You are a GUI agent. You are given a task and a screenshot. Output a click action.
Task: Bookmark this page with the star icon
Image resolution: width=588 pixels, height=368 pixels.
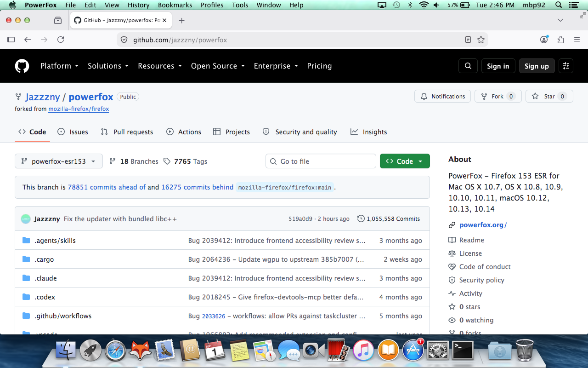click(481, 40)
